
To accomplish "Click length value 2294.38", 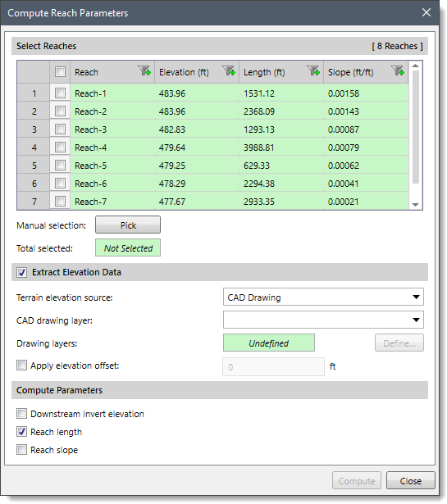I will pyautogui.click(x=259, y=184).
